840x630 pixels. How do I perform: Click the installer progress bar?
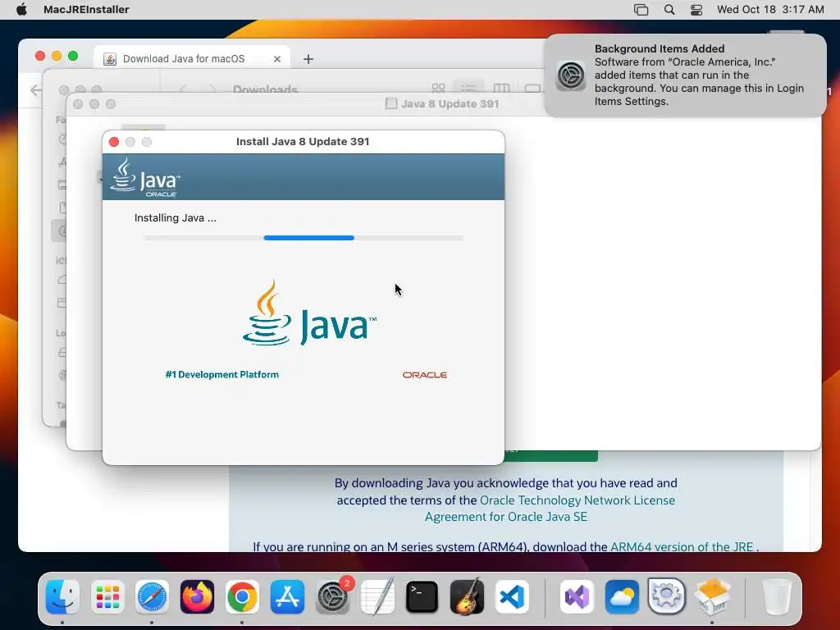coord(304,237)
